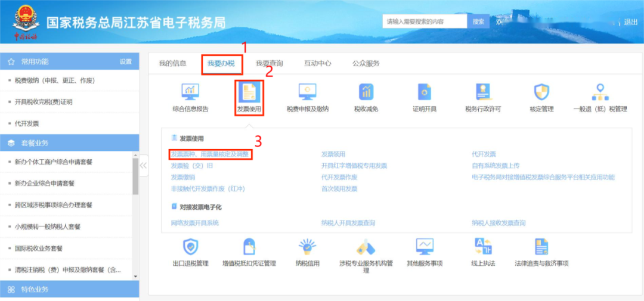Click the 退出 logout link

(x=630, y=22)
